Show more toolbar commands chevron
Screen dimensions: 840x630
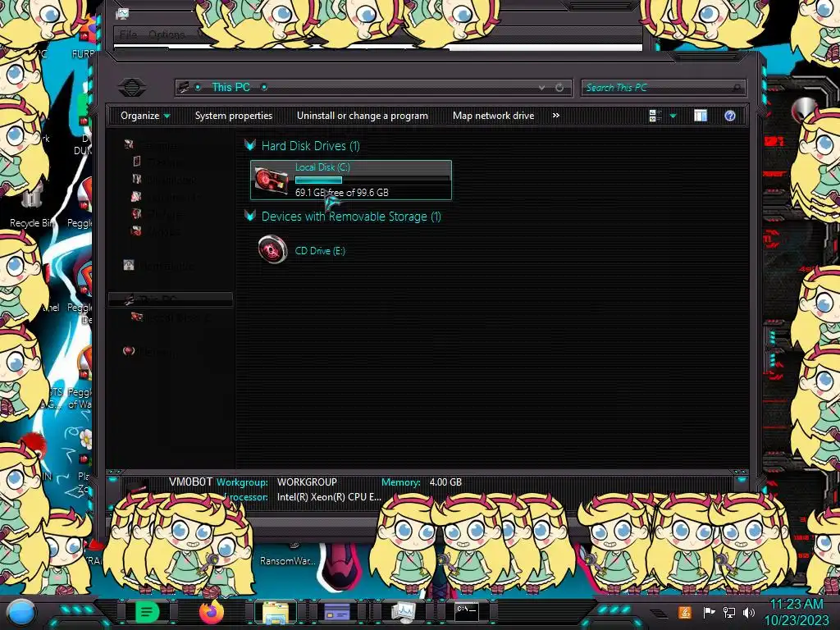coord(556,115)
